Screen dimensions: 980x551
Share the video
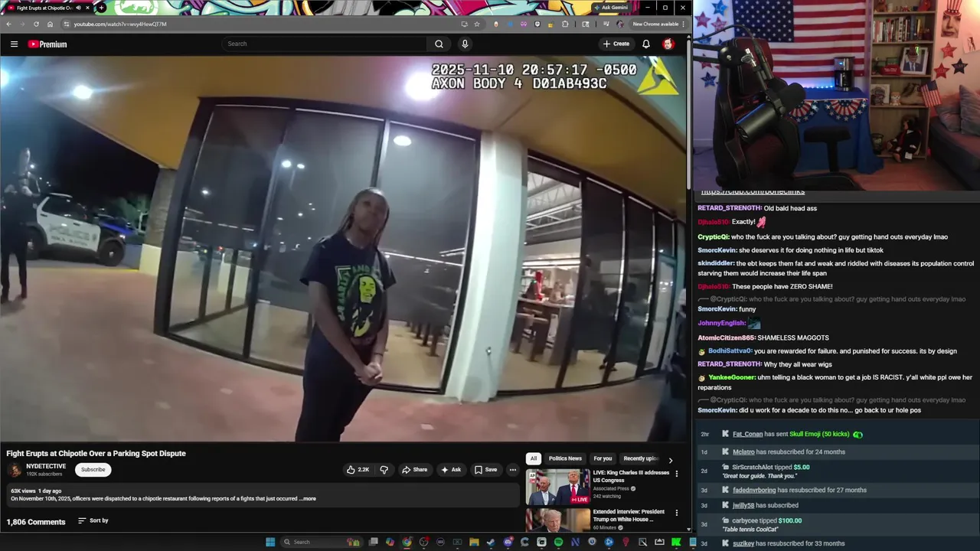click(415, 470)
